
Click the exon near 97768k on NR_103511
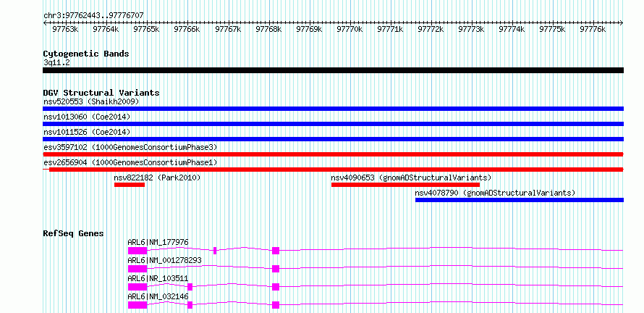tap(276, 287)
